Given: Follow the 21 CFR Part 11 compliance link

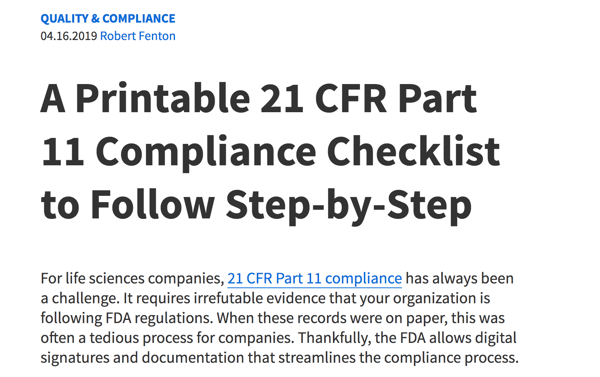Looking at the screenshot, I should pos(315,278).
